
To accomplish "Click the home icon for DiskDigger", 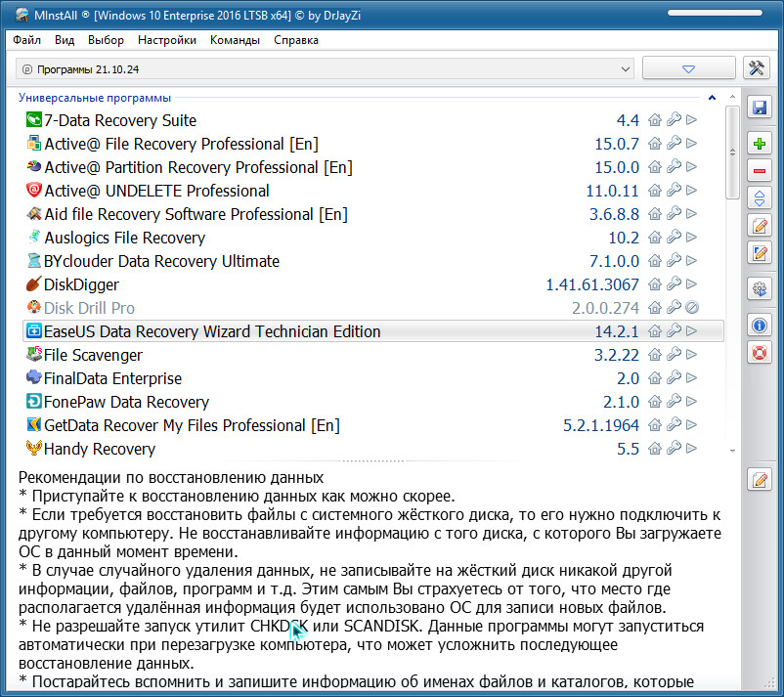I will click(655, 284).
